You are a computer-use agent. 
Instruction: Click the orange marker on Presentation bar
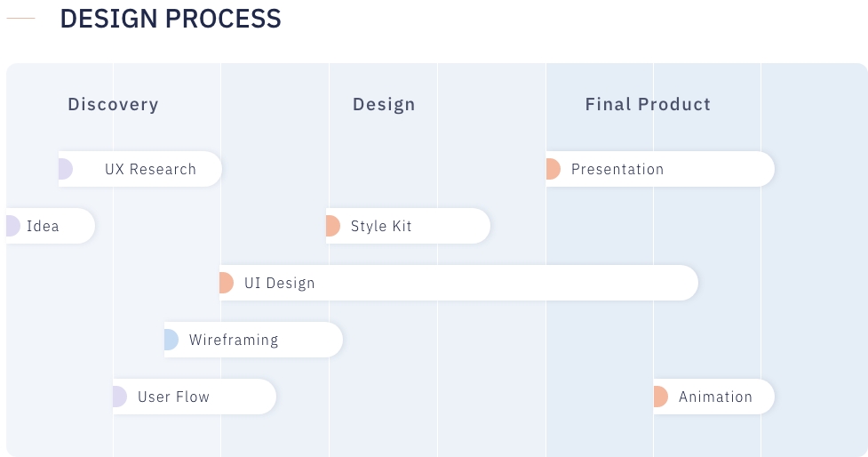click(x=553, y=169)
